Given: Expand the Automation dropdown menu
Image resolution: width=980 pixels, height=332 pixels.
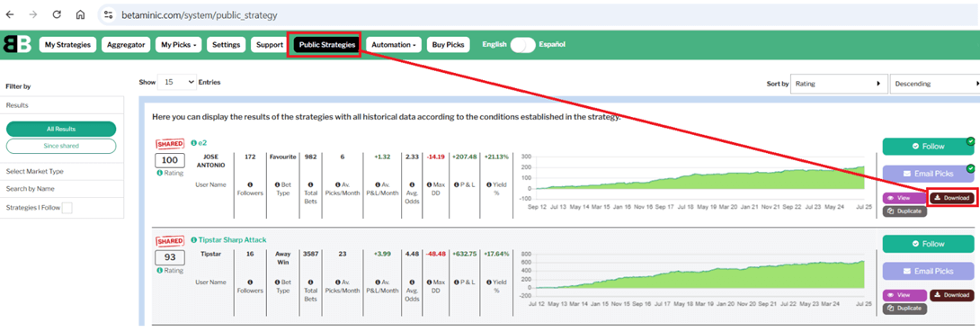Looking at the screenshot, I should (394, 45).
